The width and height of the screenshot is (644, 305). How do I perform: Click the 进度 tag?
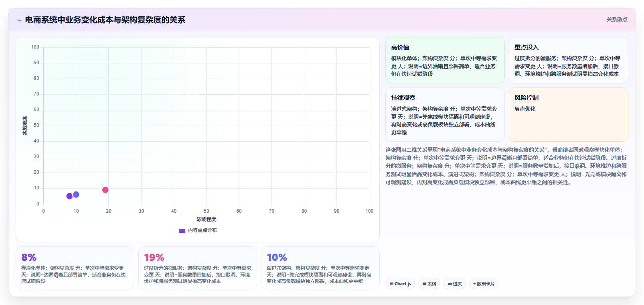[x=455, y=284]
